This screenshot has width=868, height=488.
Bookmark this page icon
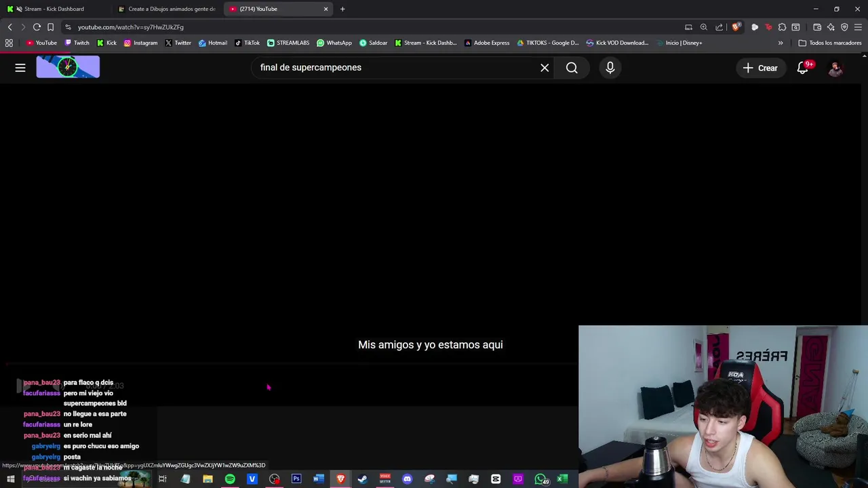50,27
